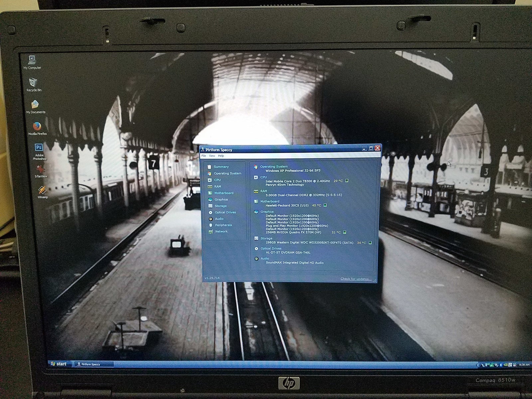Launch Adobe Photoshop from the desktop

click(x=39, y=152)
